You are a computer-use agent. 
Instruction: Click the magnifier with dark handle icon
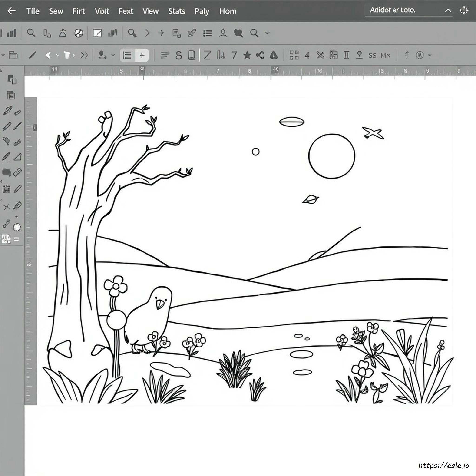click(x=132, y=33)
